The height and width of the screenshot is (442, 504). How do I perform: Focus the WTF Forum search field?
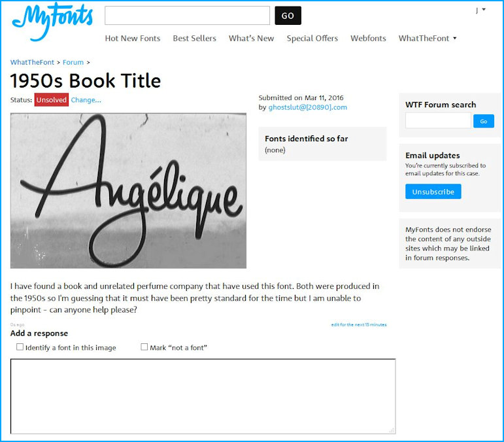(438, 120)
